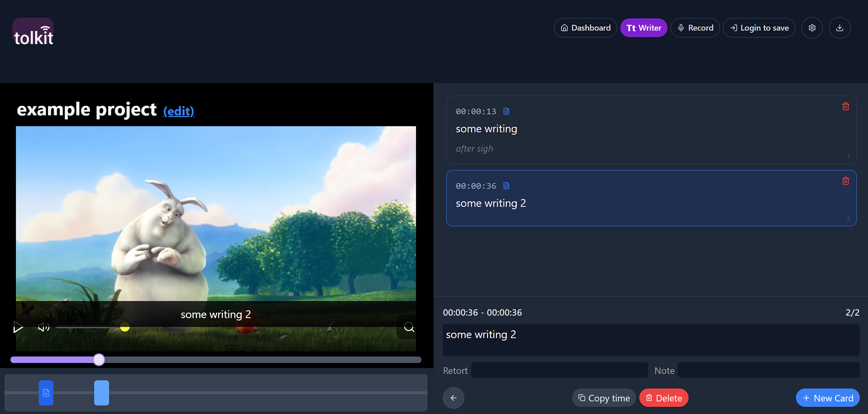Click the 00:00:36 card timestamp

point(476,186)
